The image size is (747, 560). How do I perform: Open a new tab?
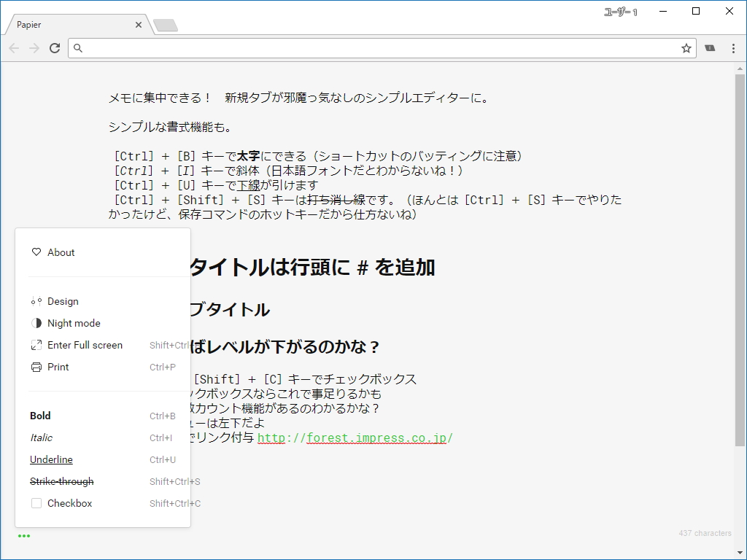(166, 26)
